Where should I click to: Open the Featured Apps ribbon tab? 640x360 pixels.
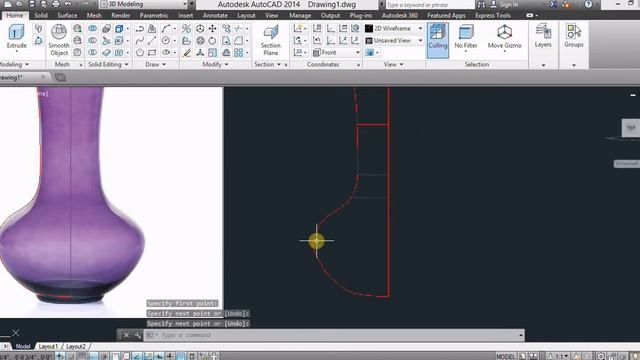click(446, 16)
